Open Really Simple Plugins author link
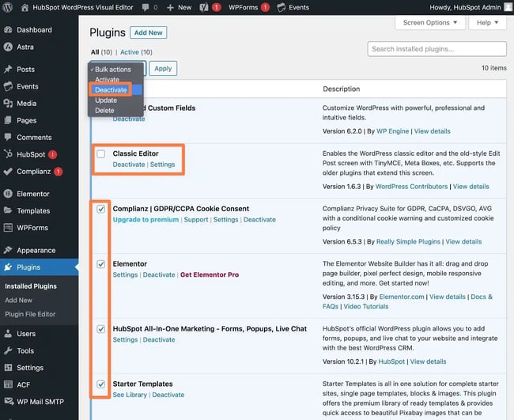 (408, 242)
